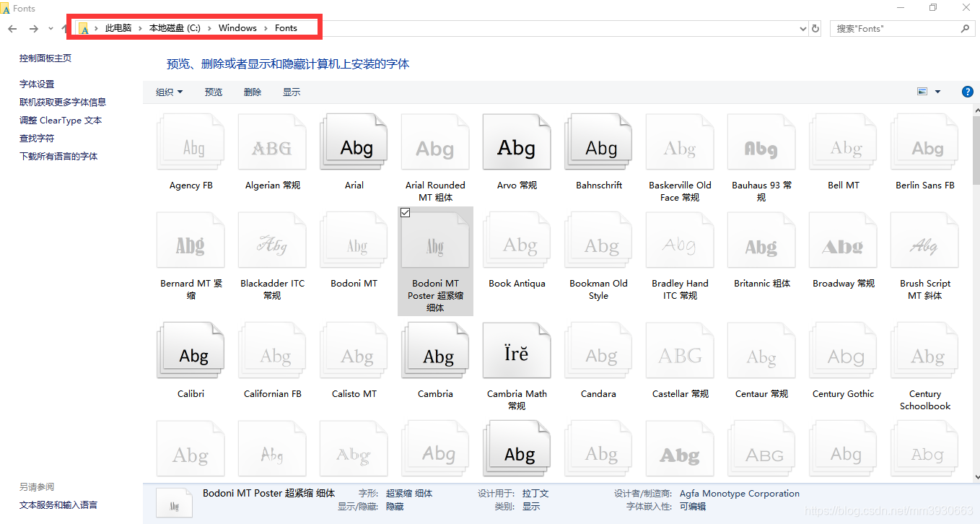Refresh the Fonts folder view

click(x=815, y=29)
